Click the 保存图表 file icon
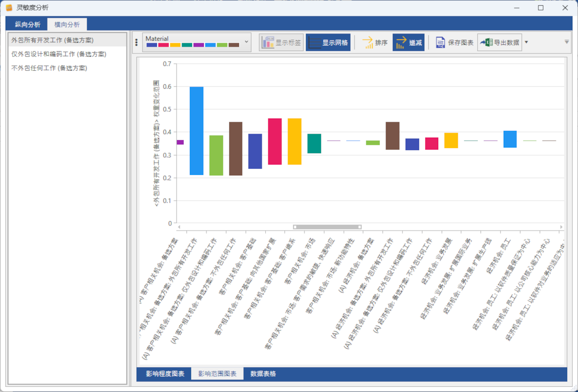Image resolution: width=578 pixels, height=392 pixels. pos(440,43)
